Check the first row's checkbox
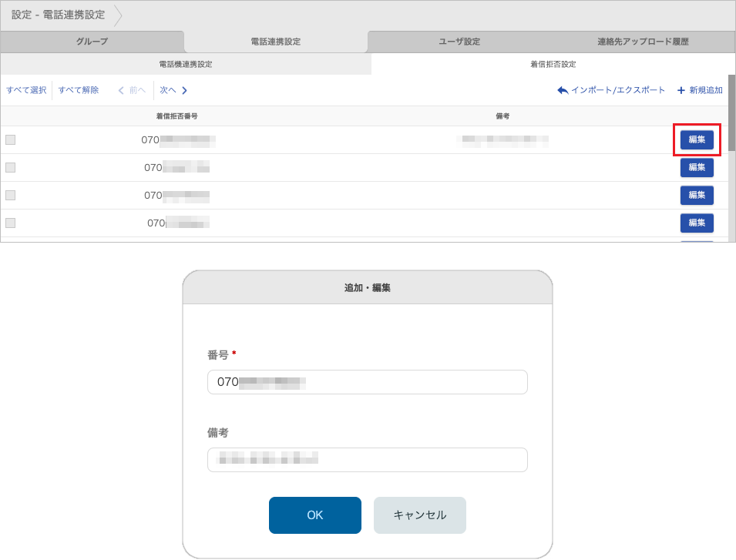This screenshot has height=560, width=736. click(10, 139)
